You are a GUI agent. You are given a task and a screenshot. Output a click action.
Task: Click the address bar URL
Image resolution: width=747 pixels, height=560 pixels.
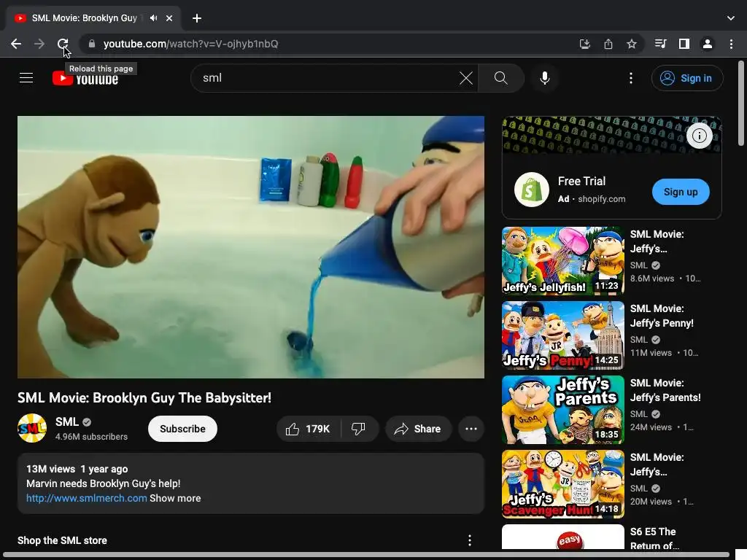[190, 44]
